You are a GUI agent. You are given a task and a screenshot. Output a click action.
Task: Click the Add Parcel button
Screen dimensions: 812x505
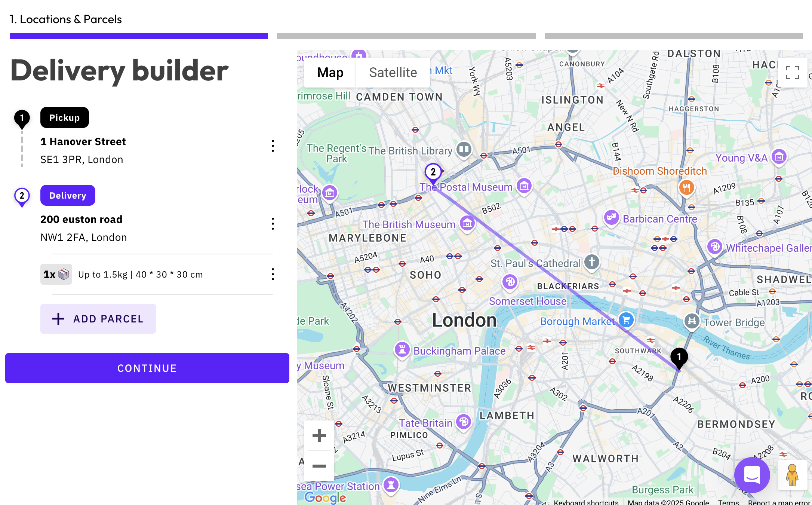click(x=98, y=319)
